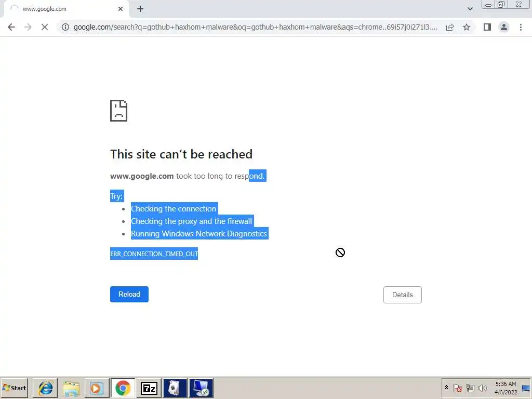Open the Chrome side panel
Screen dimensions: 532x399
(x=487, y=27)
